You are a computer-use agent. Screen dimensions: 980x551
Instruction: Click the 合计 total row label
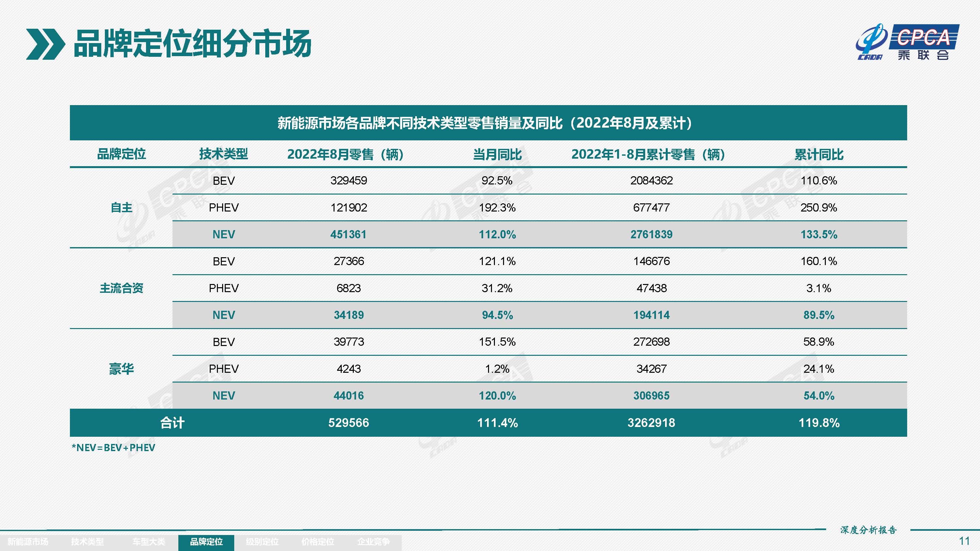172,422
